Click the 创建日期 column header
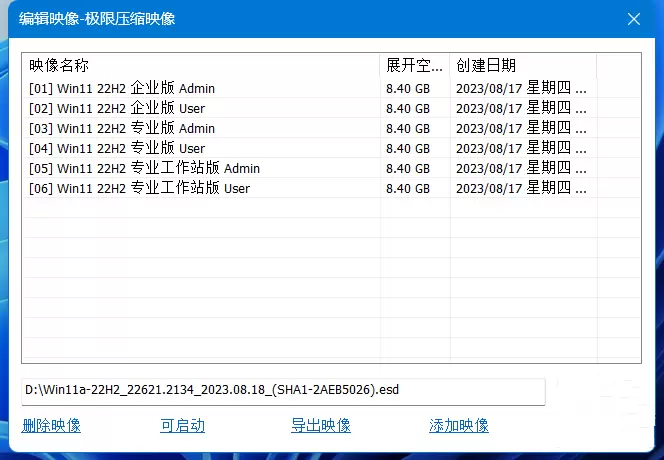The height and width of the screenshot is (460, 664). [x=523, y=66]
